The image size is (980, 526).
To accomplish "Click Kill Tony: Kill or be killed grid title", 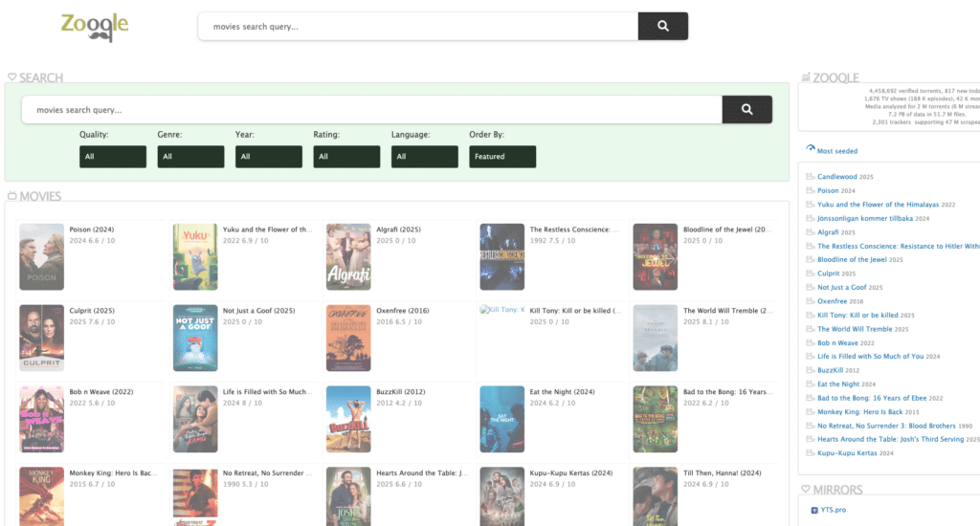I will (x=575, y=311).
